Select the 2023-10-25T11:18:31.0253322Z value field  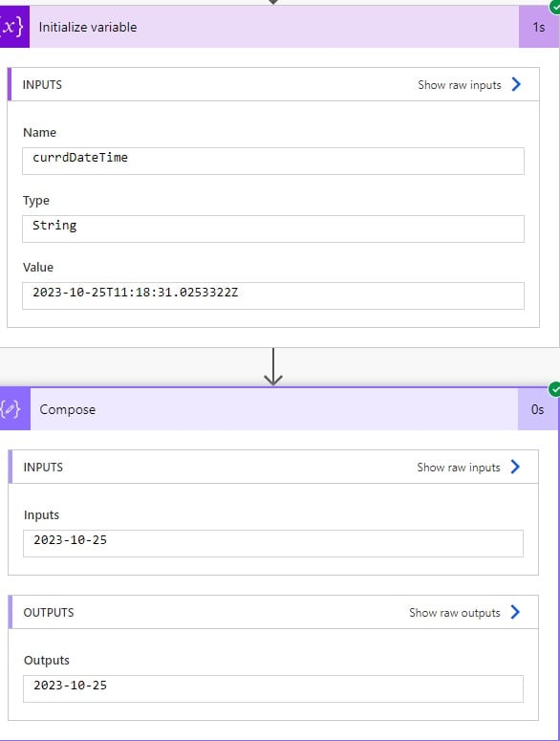click(x=273, y=296)
